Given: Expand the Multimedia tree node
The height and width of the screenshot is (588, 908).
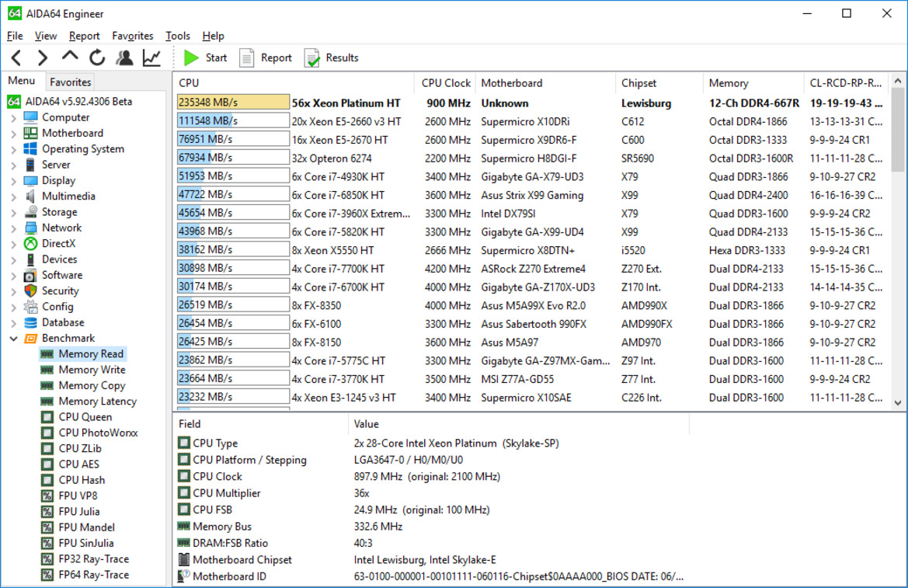Looking at the screenshot, I should point(13,197).
